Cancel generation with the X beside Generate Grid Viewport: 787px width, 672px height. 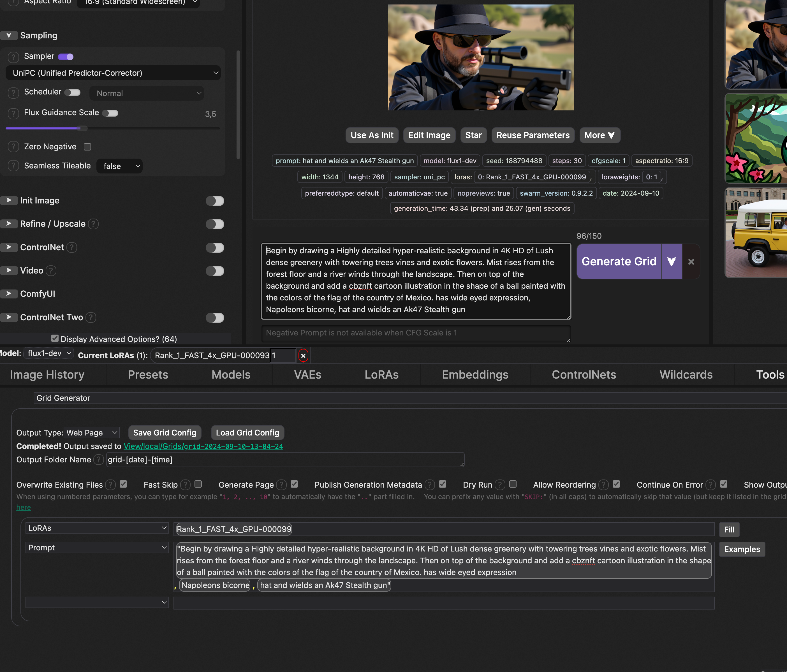coord(691,262)
